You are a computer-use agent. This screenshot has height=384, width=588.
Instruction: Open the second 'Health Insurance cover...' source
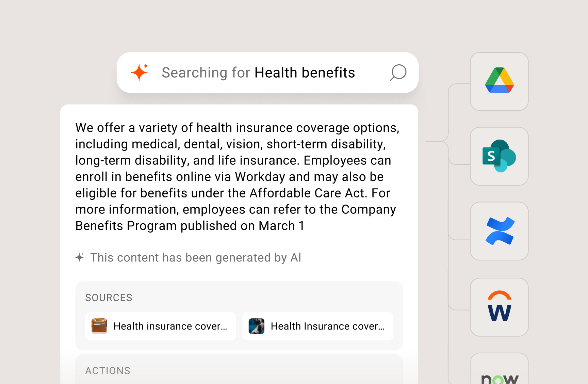coord(317,326)
